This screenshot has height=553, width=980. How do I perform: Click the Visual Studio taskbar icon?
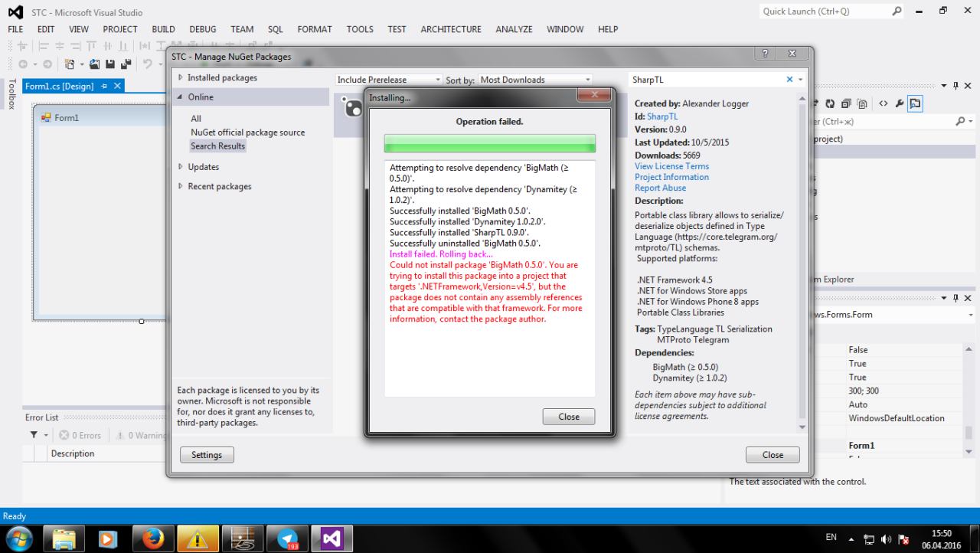[x=332, y=539]
